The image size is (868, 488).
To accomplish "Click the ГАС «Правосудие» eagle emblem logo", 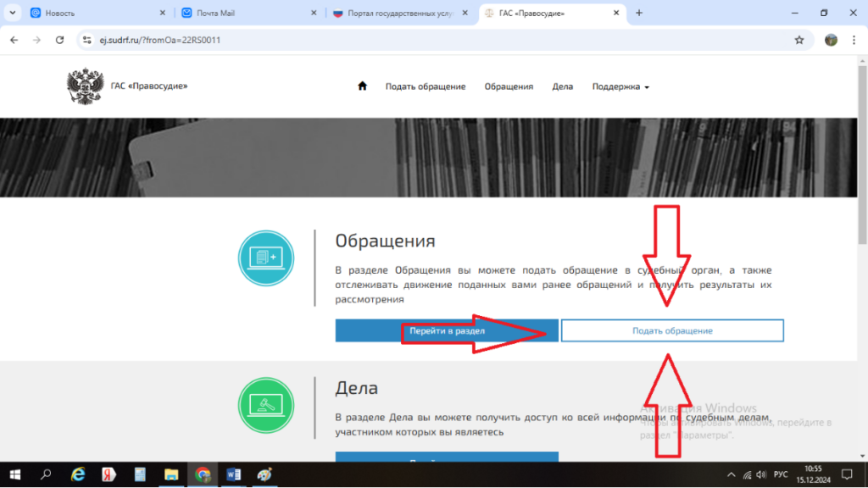I will 85,86.
